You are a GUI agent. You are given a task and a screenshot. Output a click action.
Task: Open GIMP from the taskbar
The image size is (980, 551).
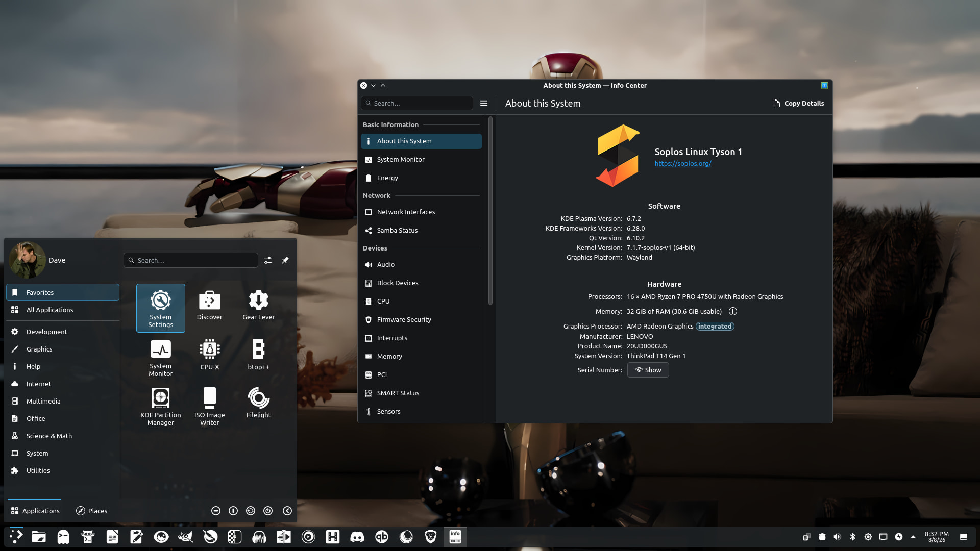186,537
